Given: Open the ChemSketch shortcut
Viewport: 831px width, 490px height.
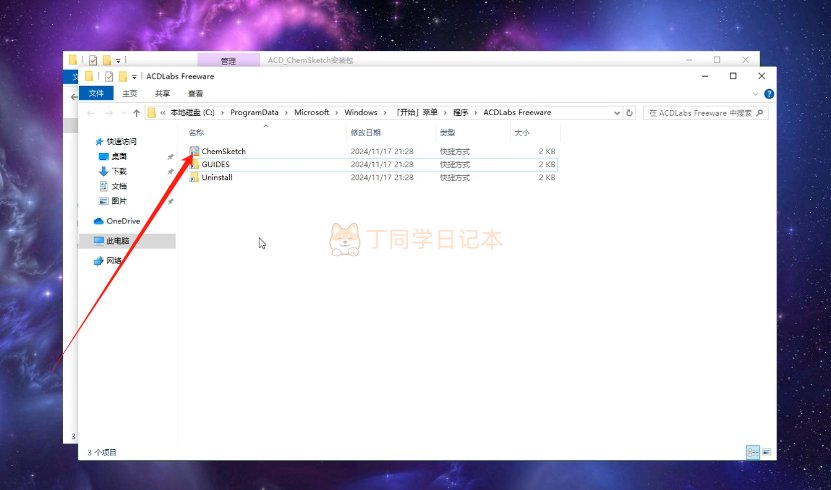Looking at the screenshot, I should [223, 151].
